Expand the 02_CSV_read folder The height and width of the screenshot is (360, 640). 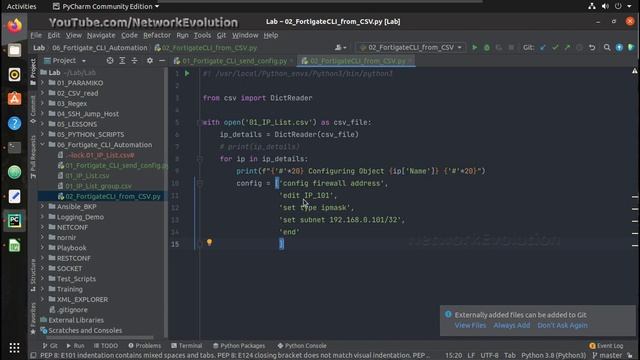pos(42,93)
